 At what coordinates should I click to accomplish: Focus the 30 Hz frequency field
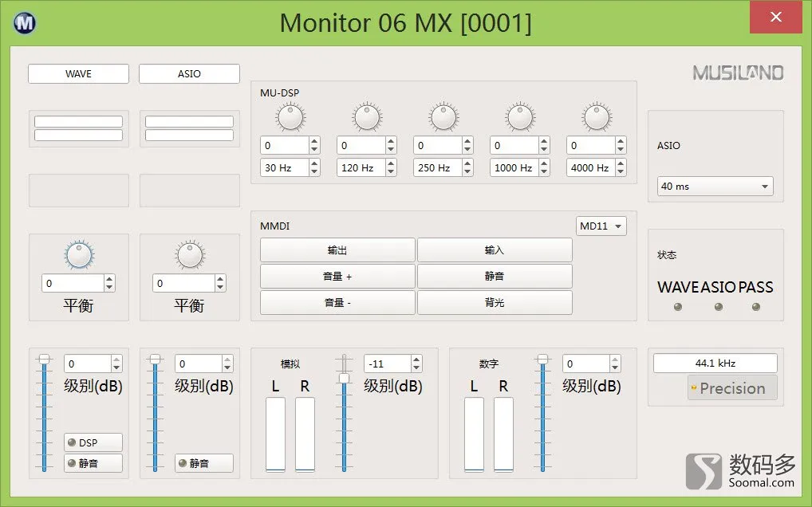point(285,167)
